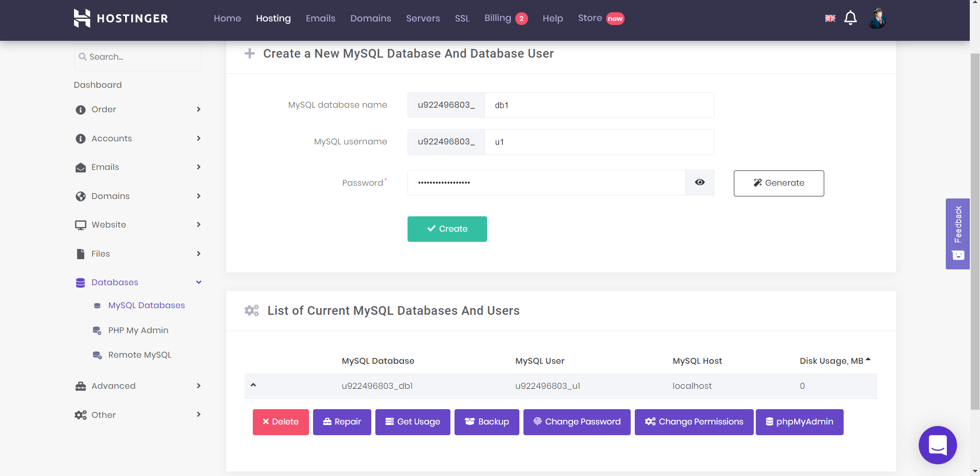
Task: Click the Website monitor icon in sidebar
Action: coord(81,225)
